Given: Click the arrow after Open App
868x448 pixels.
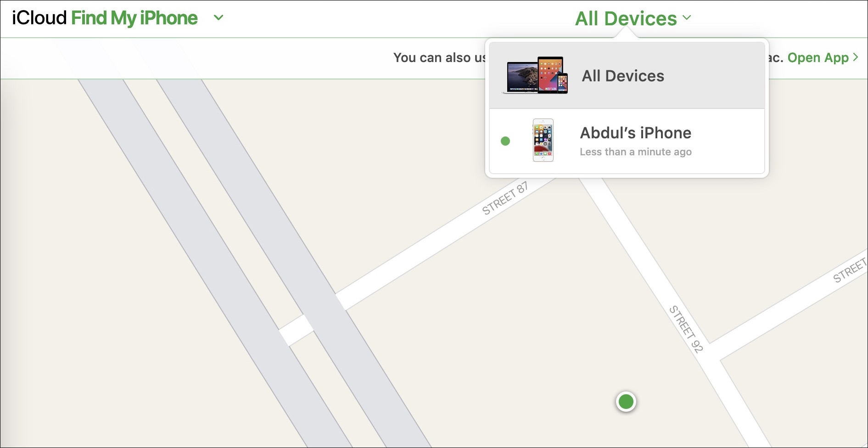Looking at the screenshot, I should 856,57.
